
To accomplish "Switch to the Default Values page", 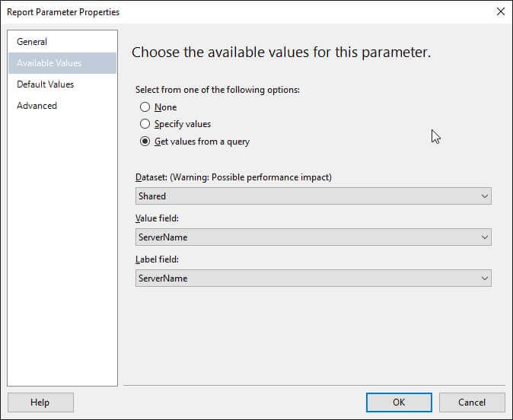I will [46, 84].
